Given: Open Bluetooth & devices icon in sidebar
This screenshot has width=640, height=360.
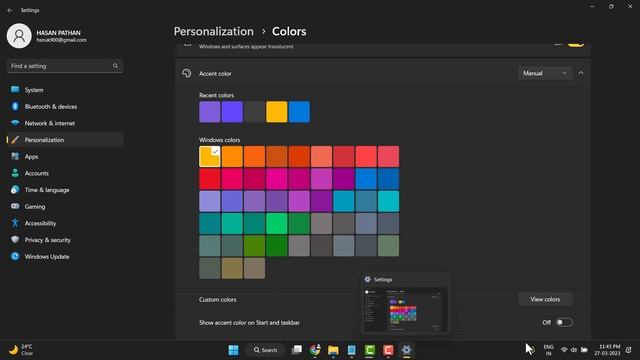Looking at the screenshot, I should [15, 106].
